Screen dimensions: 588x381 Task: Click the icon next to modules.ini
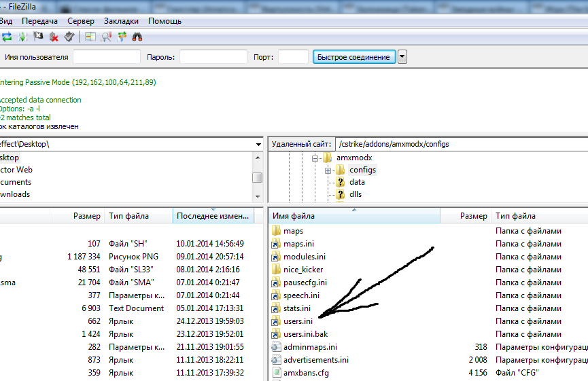click(276, 256)
